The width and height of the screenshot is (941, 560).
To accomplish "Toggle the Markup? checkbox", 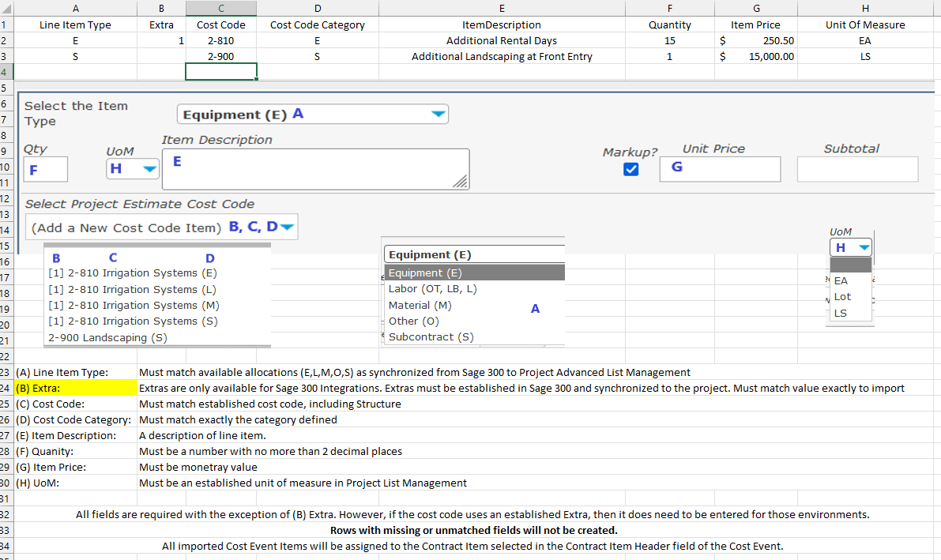I will (x=630, y=169).
